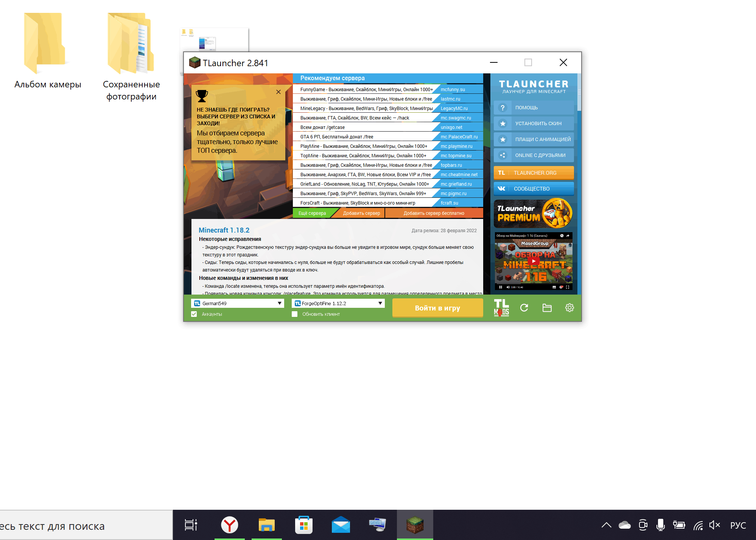
Task: Click the Ещё сервера tab
Action: [x=312, y=213]
